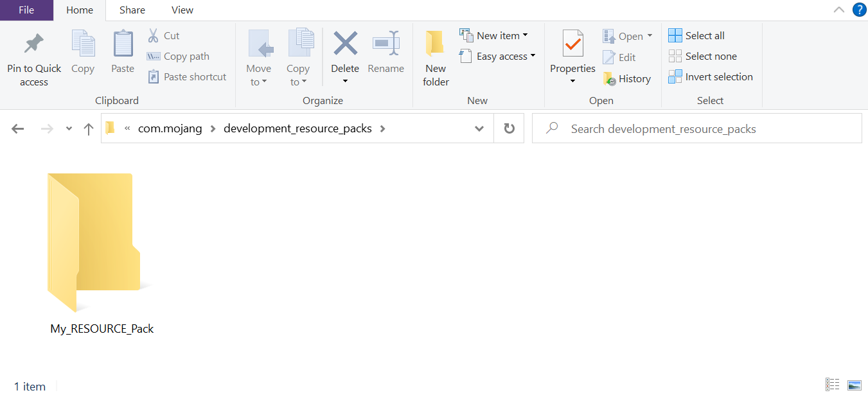Click Invert selection

click(x=711, y=76)
